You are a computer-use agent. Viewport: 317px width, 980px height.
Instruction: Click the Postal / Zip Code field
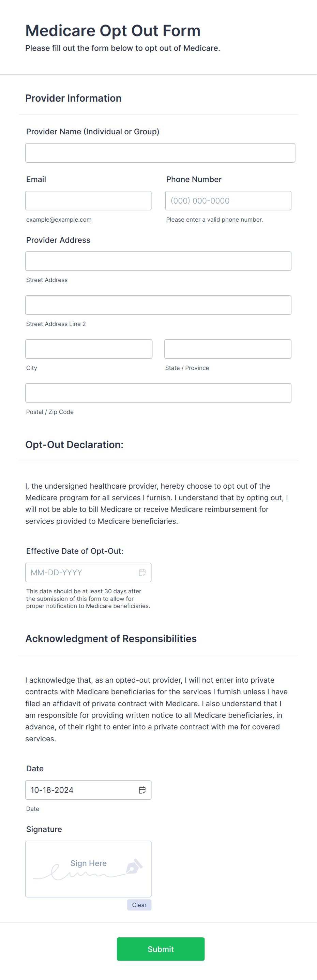(x=158, y=393)
